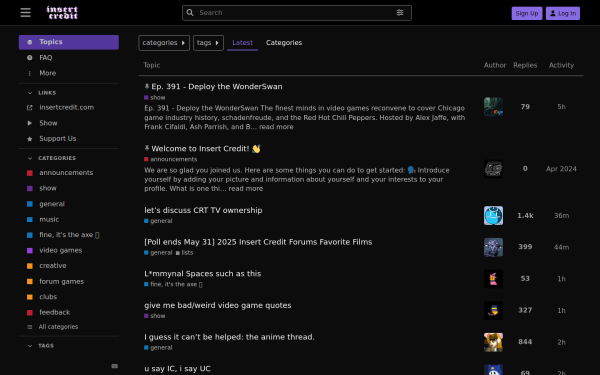
Task: Click 36m activity time for CRT topic
Action: 561,216
